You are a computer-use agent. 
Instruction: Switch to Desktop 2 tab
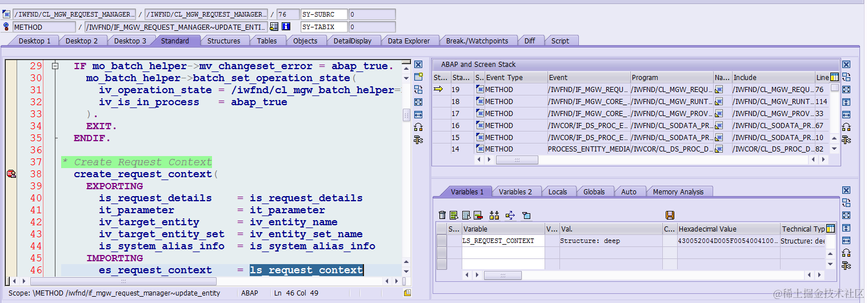[x=82, y=41]
